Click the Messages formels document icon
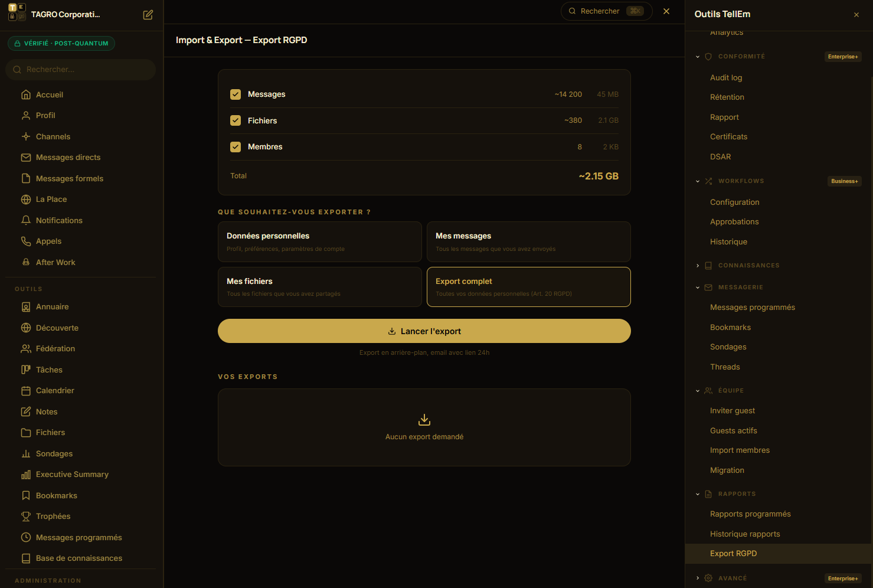The image size is (873, 588). 26,178
